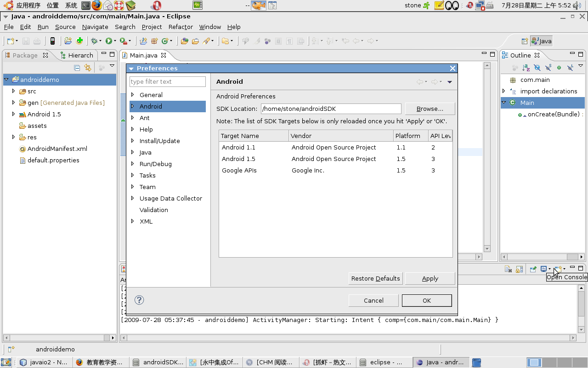Open the Refactor menu

coord(181,27)
